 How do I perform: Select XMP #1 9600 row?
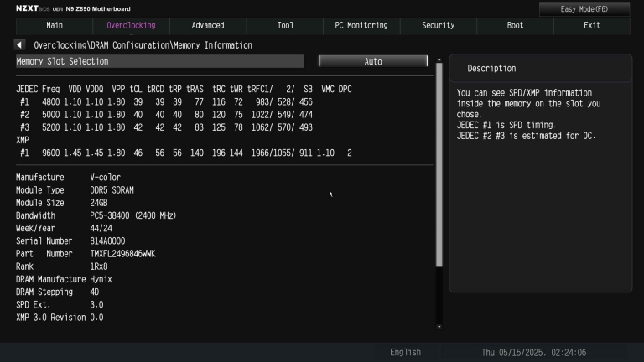[x=185, y=153]
